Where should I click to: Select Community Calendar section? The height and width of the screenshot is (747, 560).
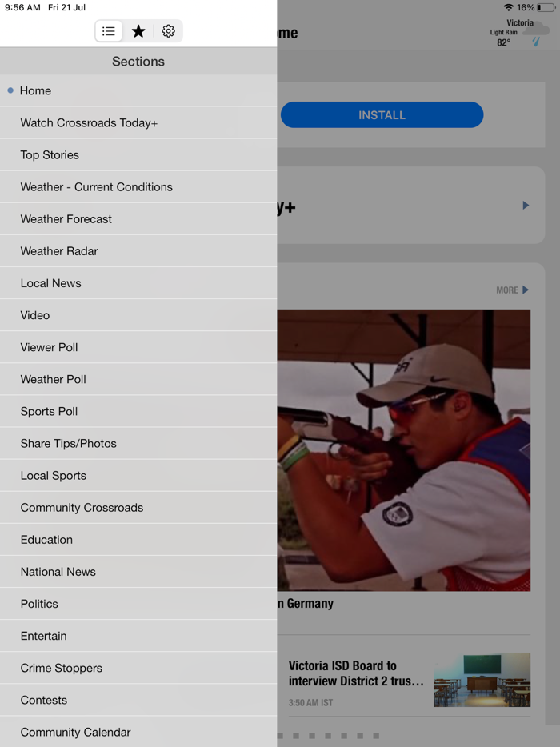tap(138, 732)
